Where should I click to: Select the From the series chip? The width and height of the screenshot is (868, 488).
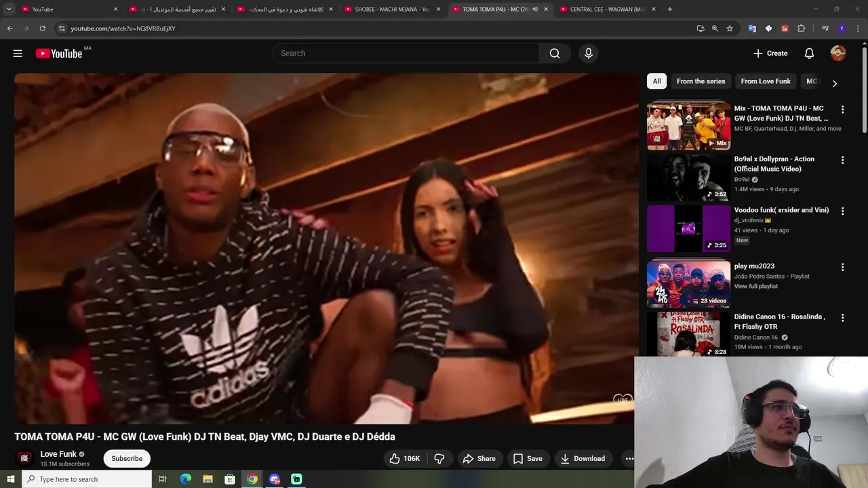(x=701, y=81)
